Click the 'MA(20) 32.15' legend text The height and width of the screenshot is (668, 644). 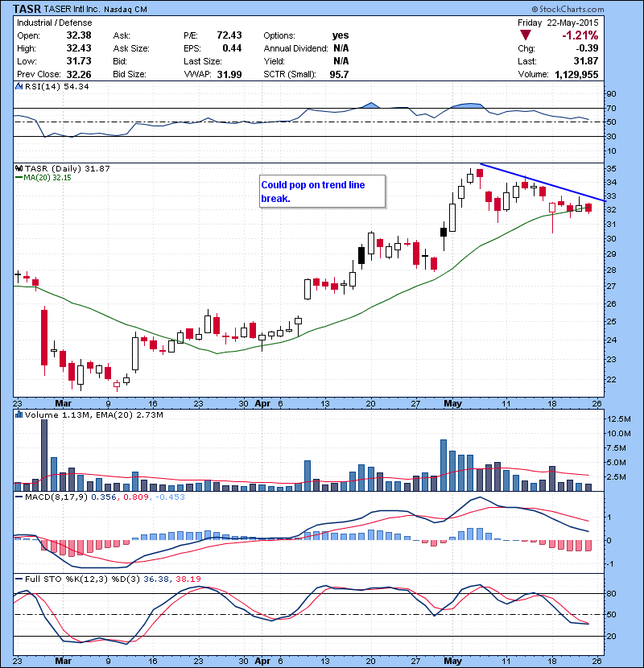tap(47, 177)
